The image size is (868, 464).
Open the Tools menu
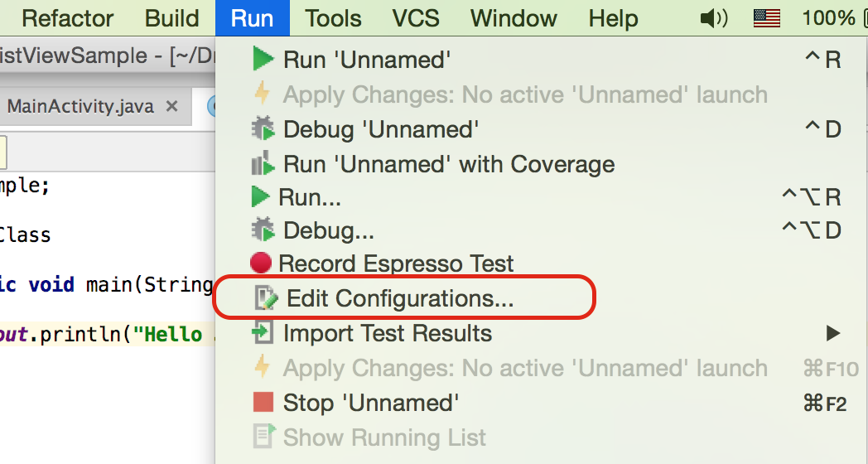(333, 18)
